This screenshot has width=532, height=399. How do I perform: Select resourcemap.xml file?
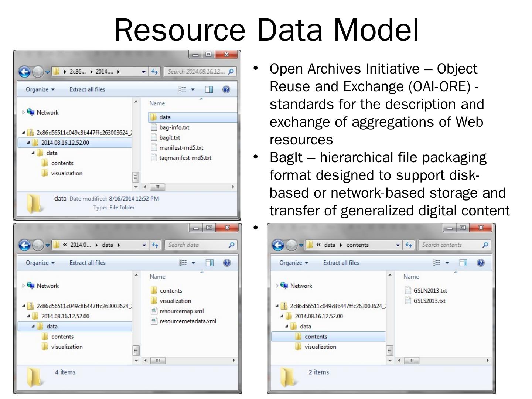pos(177,311)
